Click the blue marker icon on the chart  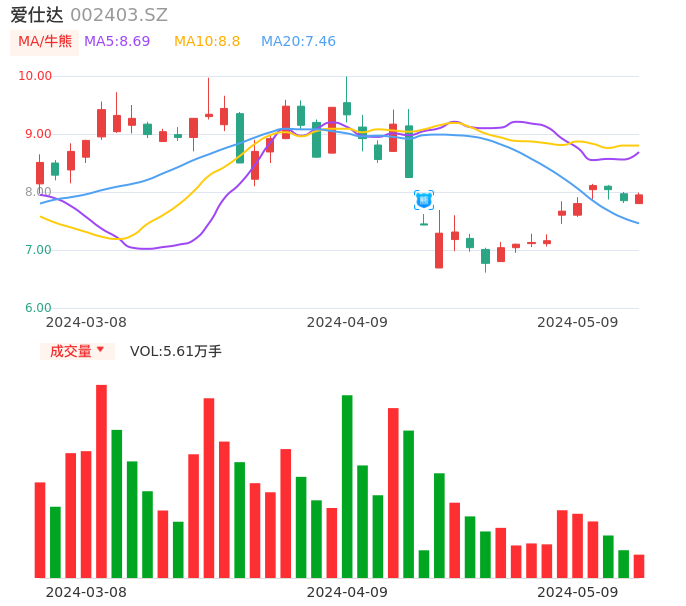click(423, 200)
